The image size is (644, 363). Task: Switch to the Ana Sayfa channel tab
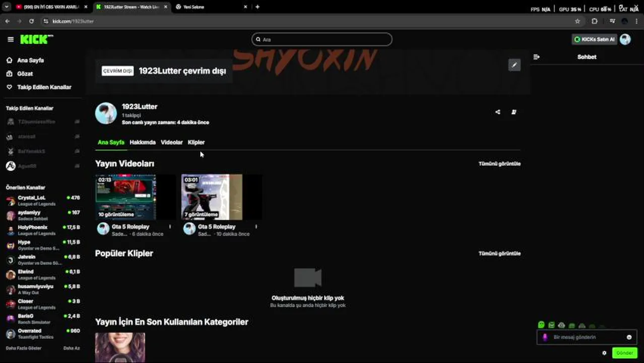tap(111, 142)
